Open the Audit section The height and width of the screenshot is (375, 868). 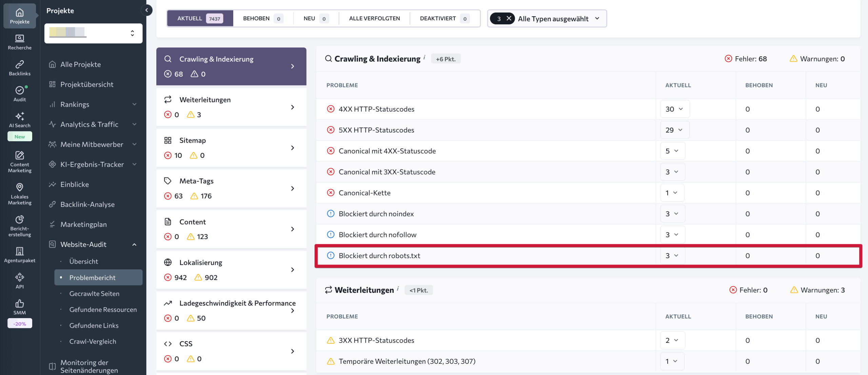tap(19, 93)
